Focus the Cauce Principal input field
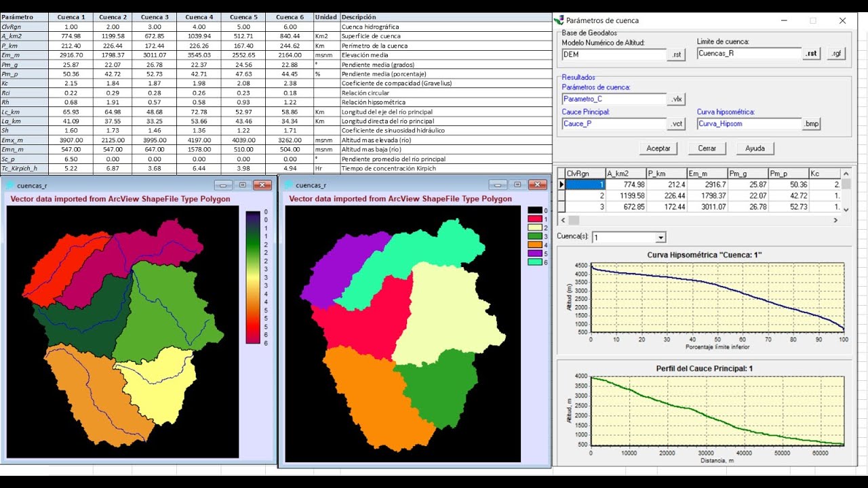This screenshot has width=868, height=488. pyautogui.click(x=614, y=124)
